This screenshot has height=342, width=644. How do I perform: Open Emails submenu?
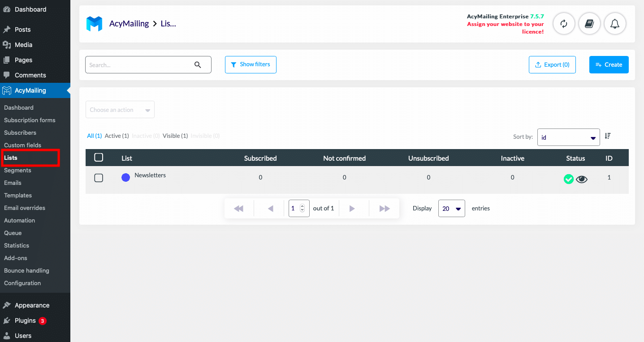13,183
